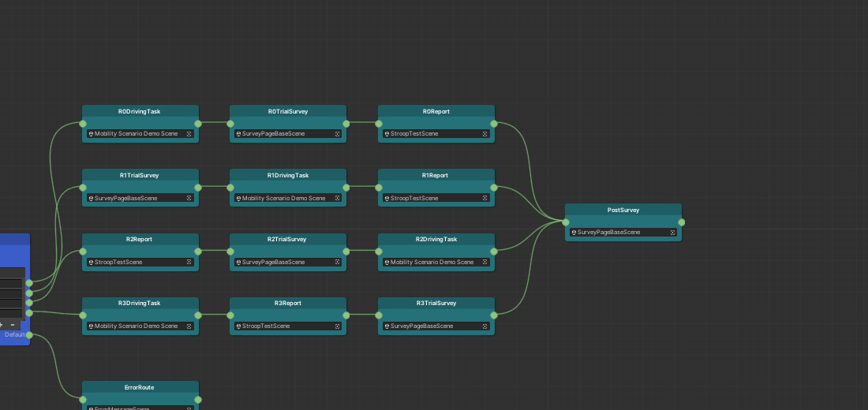Click the minus button on the blue node
The height and width of the screenshot is (410, 868).
point(13,325)
